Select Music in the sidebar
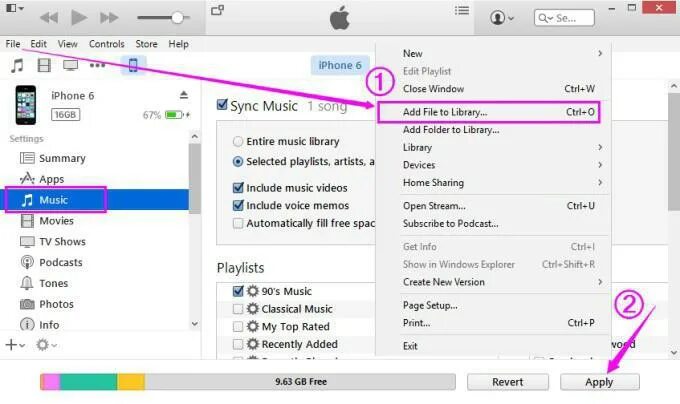The width and height of the screenshot is (680, 404). (96, 200)
